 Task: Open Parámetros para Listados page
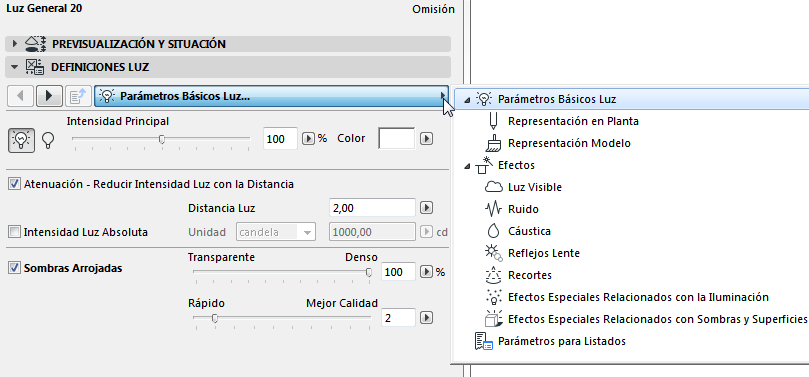click(562, 341)
